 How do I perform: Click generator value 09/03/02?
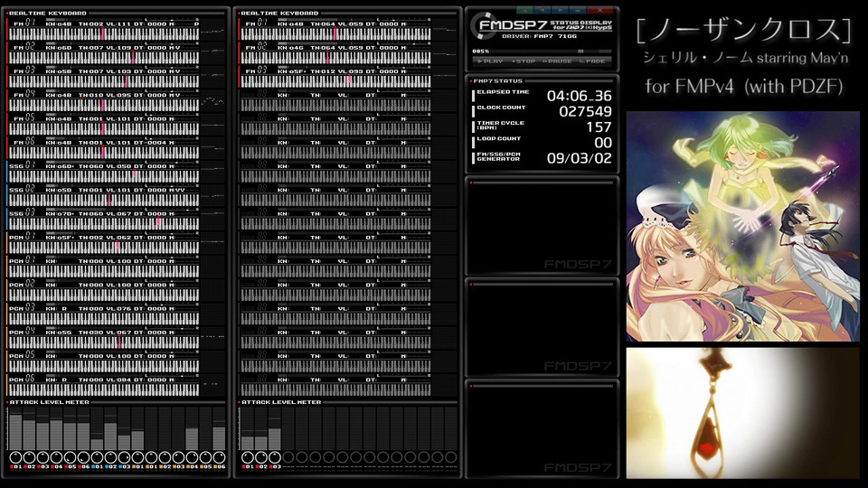[x=579, y=158]
